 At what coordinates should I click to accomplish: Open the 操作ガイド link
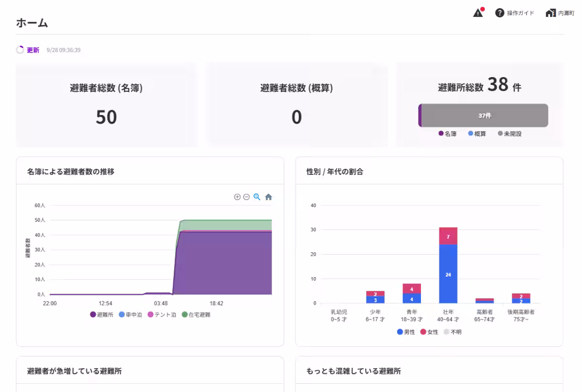520,13
